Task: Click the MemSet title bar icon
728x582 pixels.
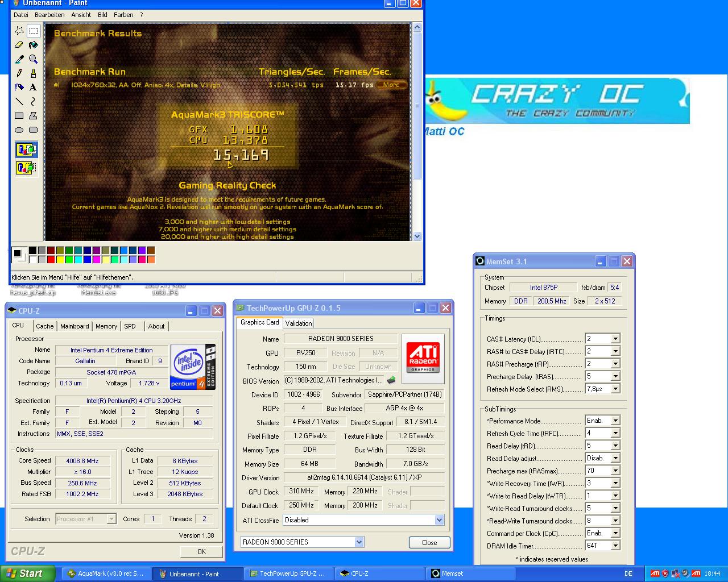Action: (x=480, y=261)
